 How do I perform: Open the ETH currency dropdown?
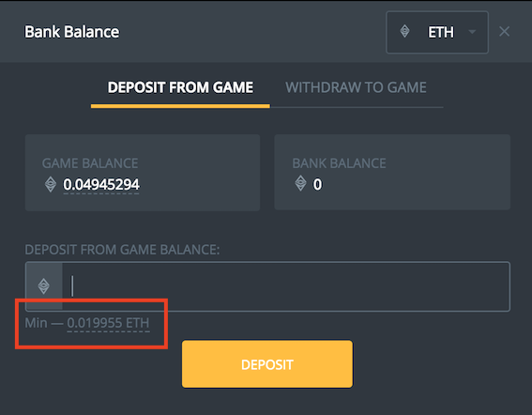pyautogui.click(x=437, y=32)
